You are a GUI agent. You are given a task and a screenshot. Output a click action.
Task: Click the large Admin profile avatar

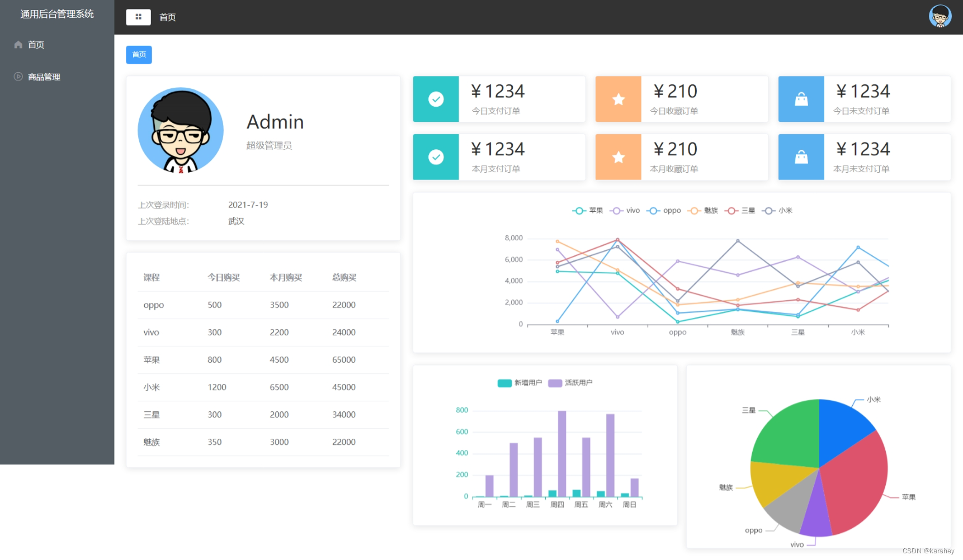coord(181,130)
